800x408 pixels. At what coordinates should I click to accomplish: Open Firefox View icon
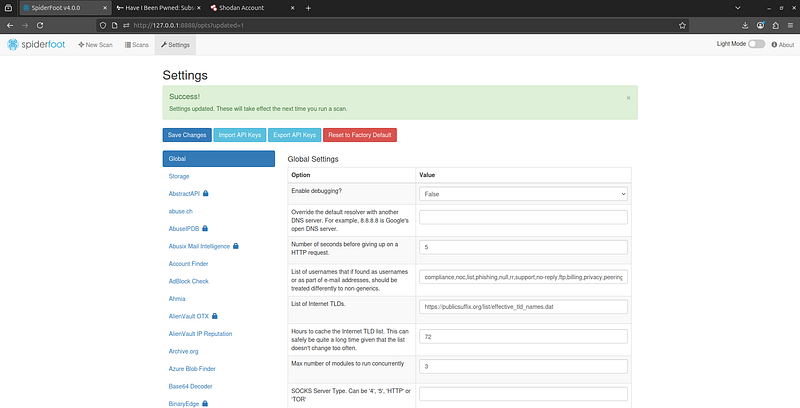click(8, 8)
